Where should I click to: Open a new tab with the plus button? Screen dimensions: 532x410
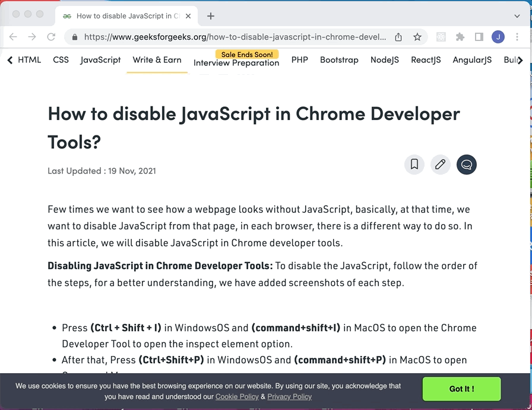tap(210, 16)
